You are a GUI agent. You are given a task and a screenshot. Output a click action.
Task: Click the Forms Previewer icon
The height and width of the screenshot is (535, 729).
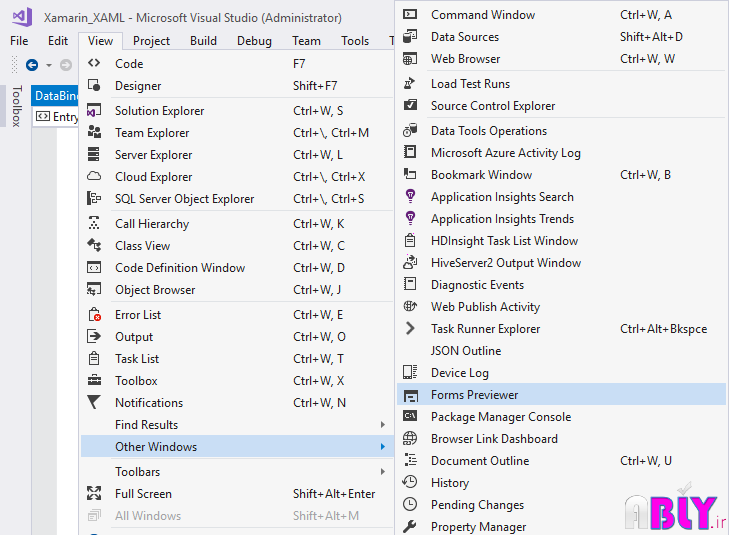coord(411,395)
